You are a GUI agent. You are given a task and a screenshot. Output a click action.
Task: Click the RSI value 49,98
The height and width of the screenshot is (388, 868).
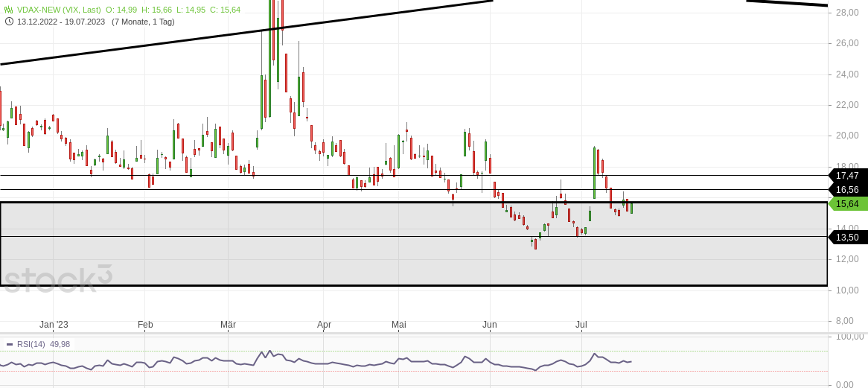point(60,344)
